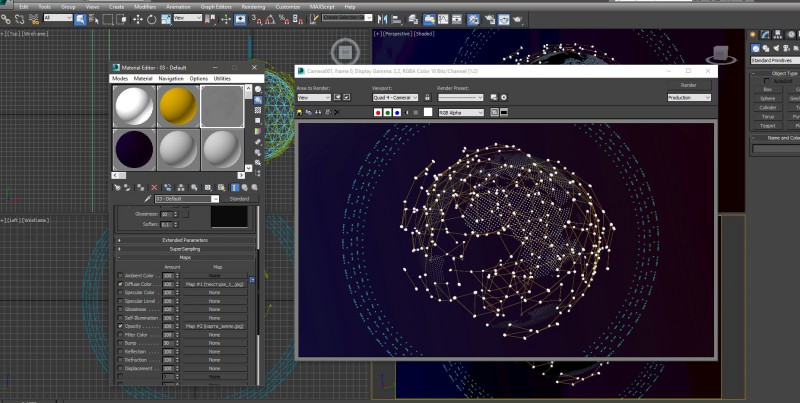Activate the Select Object tool
Screen dimensions: 800x403
click(80, 19)
